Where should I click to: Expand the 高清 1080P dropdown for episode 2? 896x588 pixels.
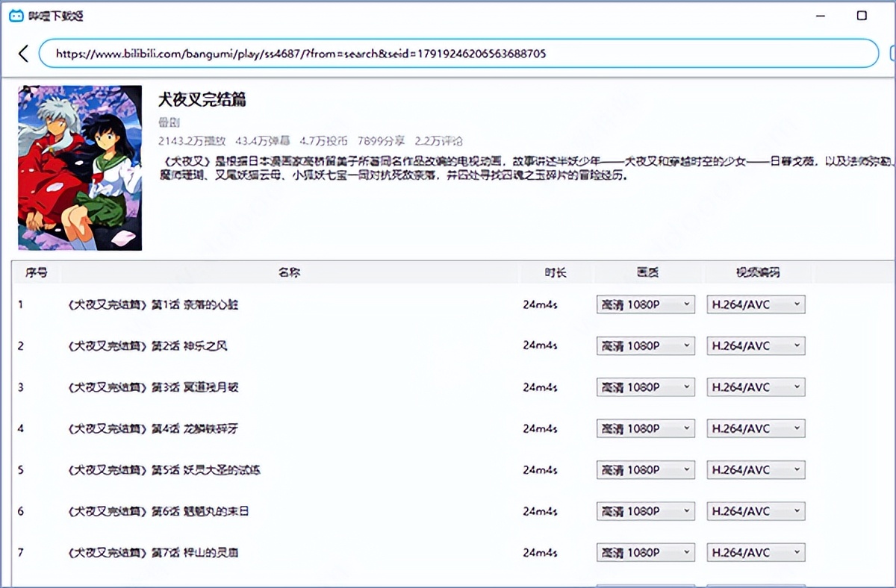pos(644,345)
